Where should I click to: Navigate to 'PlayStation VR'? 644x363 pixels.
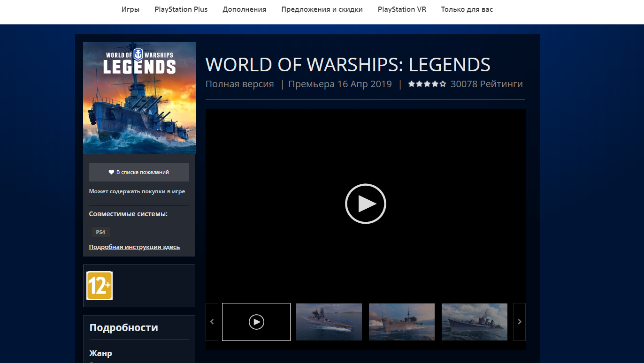coord(402,9)
